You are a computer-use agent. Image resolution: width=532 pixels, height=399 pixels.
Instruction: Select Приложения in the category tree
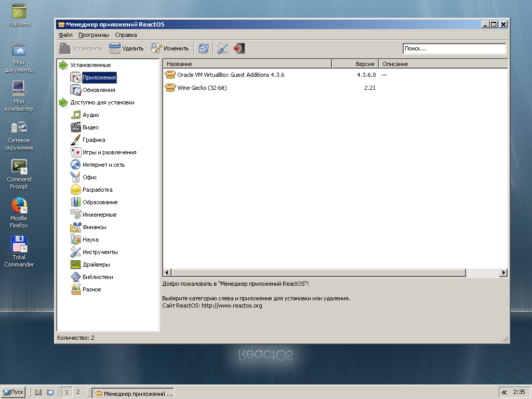click(x=99, y=77)
